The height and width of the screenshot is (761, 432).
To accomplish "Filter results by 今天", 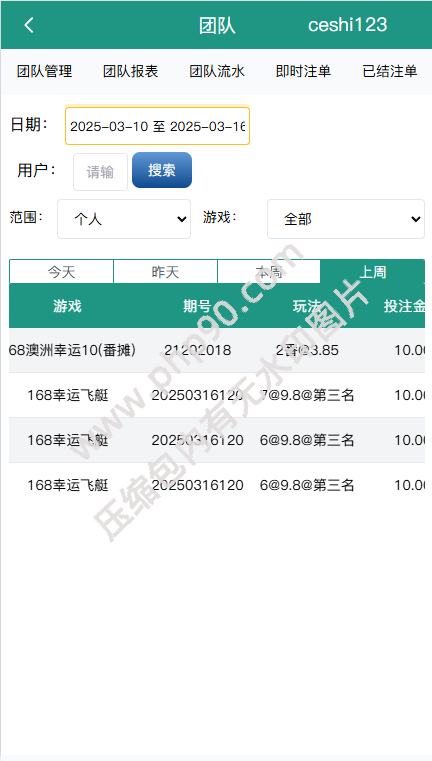I will click(61, 272).
